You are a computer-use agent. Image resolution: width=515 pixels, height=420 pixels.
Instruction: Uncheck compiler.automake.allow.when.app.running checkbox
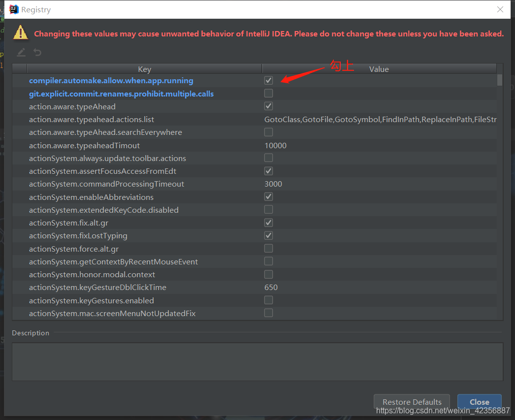[268, 80]
